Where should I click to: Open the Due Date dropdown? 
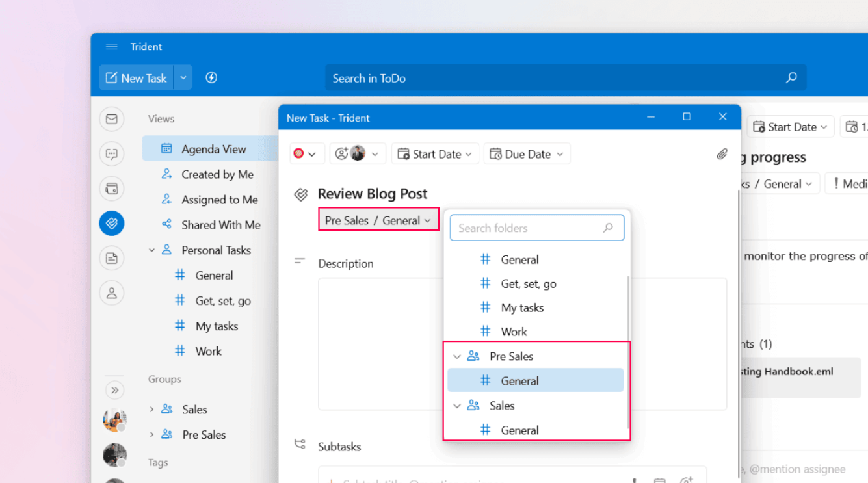tap(527, 154)
